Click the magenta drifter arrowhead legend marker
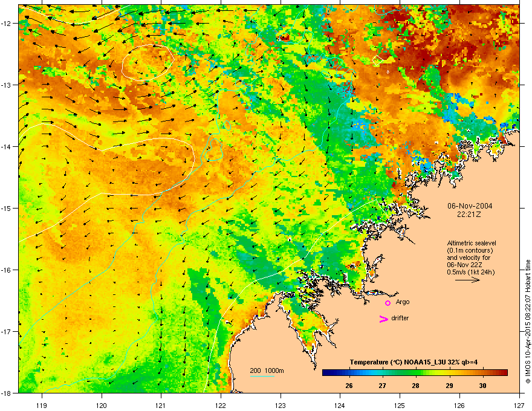 384,319
